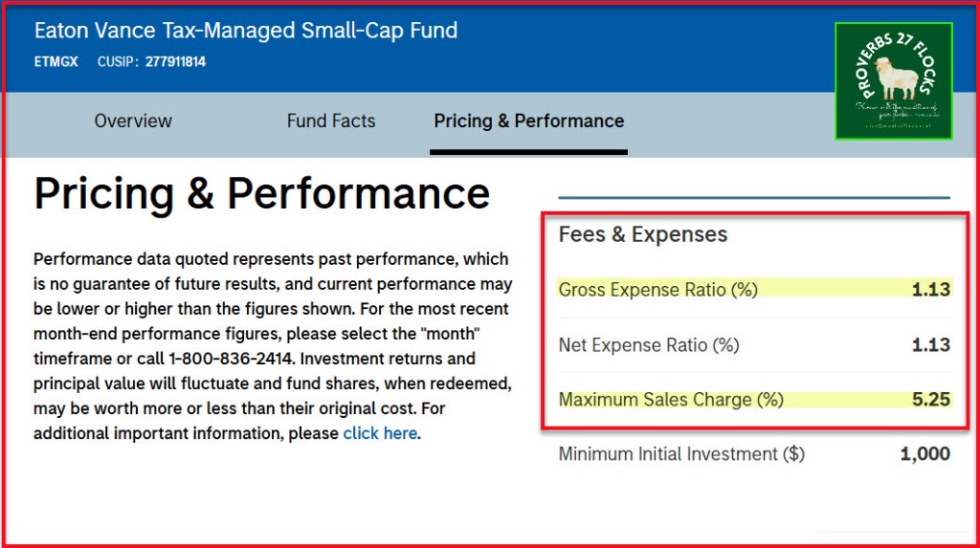
Task: Switch to the Fund Facts tab
Action: 331,121
